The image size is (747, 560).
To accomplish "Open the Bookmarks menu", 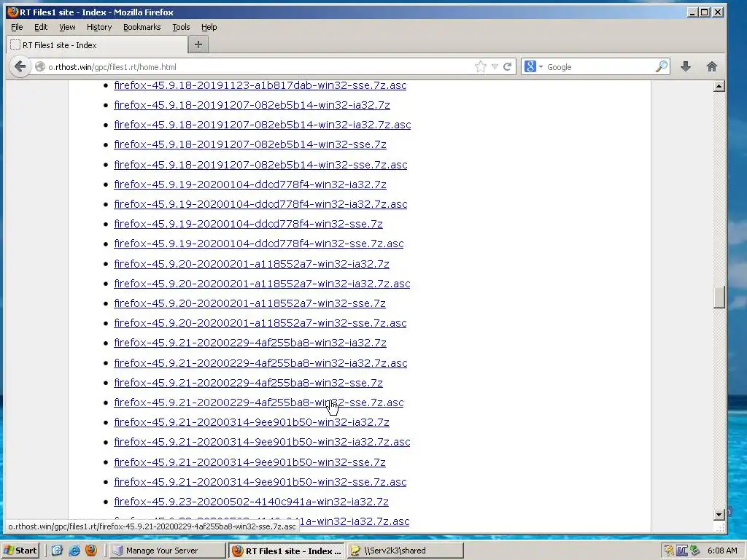I will [x=142, y=27].
